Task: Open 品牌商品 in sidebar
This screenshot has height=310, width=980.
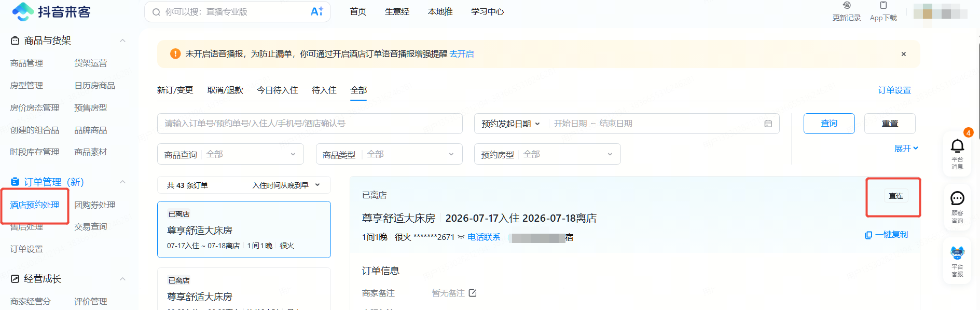Action: tap(91, 130)
